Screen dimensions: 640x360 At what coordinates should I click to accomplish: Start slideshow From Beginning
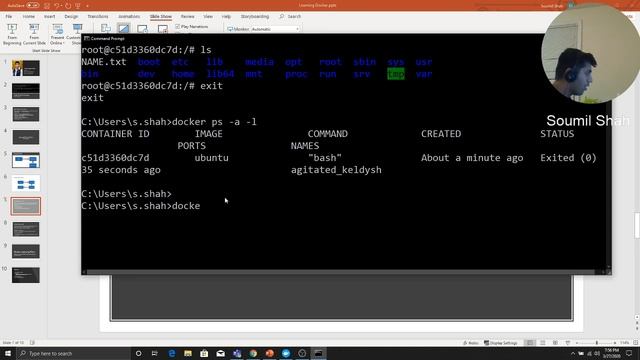12,34
